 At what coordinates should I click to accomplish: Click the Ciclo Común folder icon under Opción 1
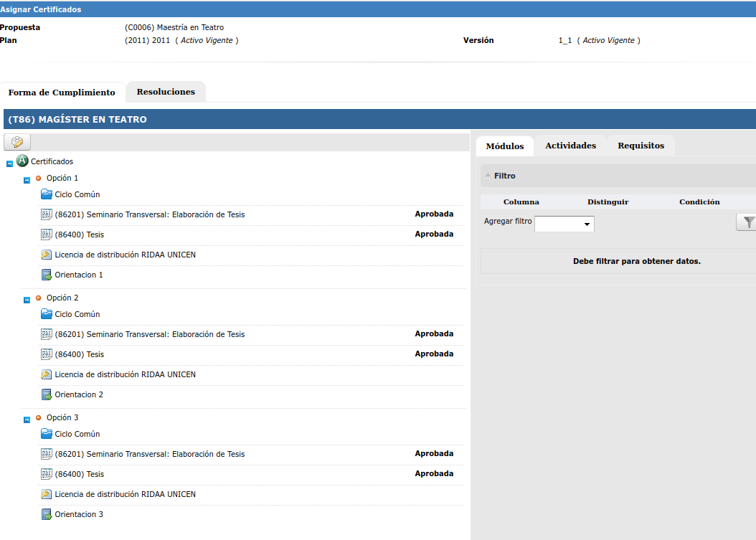[x=47, y=194]
